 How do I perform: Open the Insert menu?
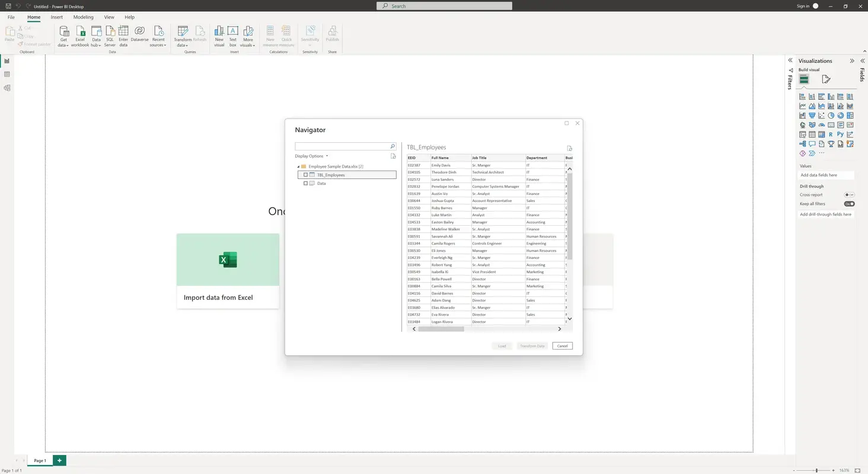click(x=56, y=17)
